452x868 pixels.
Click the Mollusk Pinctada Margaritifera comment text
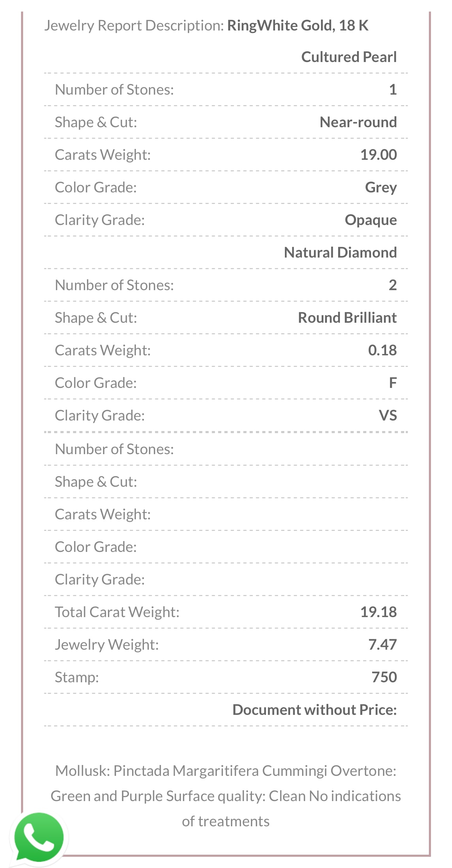click(226, 796)
